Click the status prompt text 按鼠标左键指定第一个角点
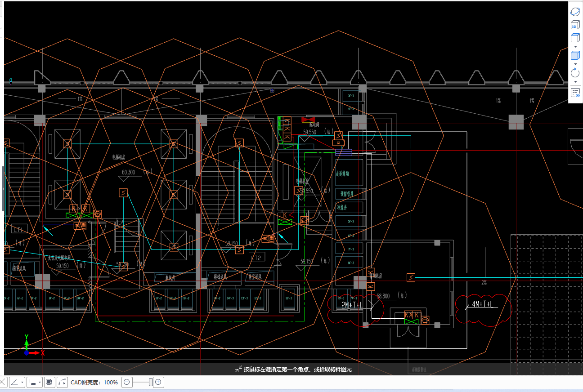 277,369
